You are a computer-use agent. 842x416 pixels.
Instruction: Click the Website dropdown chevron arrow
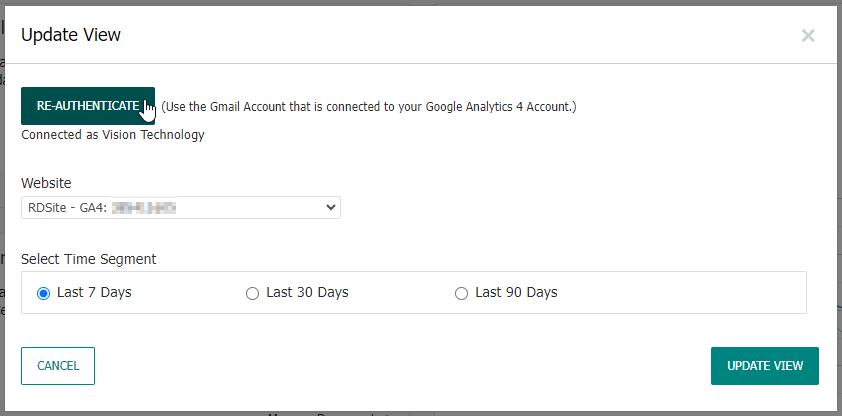332,207
